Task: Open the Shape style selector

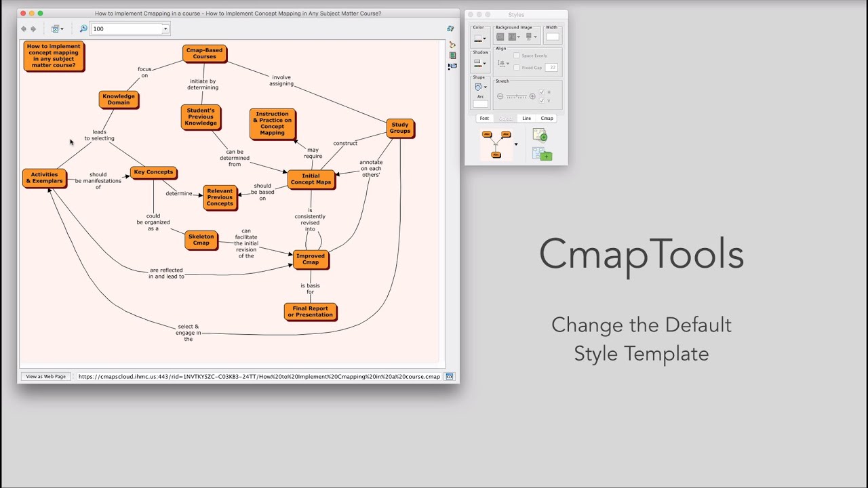Action: click(478, 86)
